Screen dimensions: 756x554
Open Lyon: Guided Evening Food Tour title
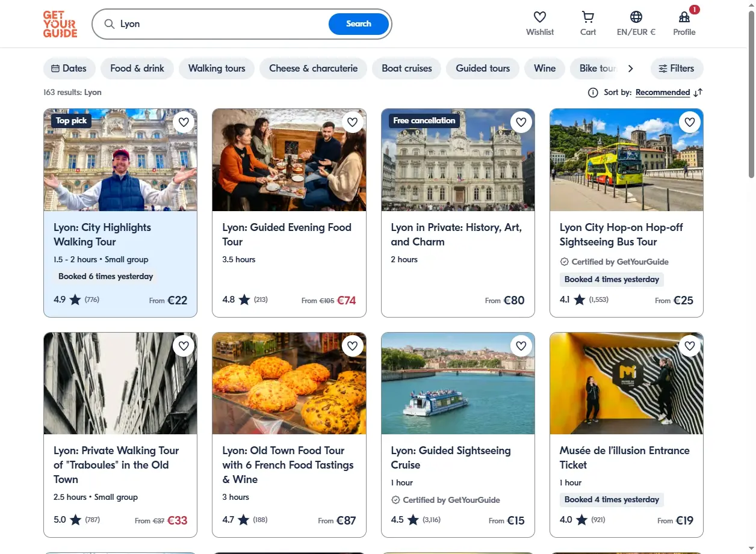[x=287, y=235]
